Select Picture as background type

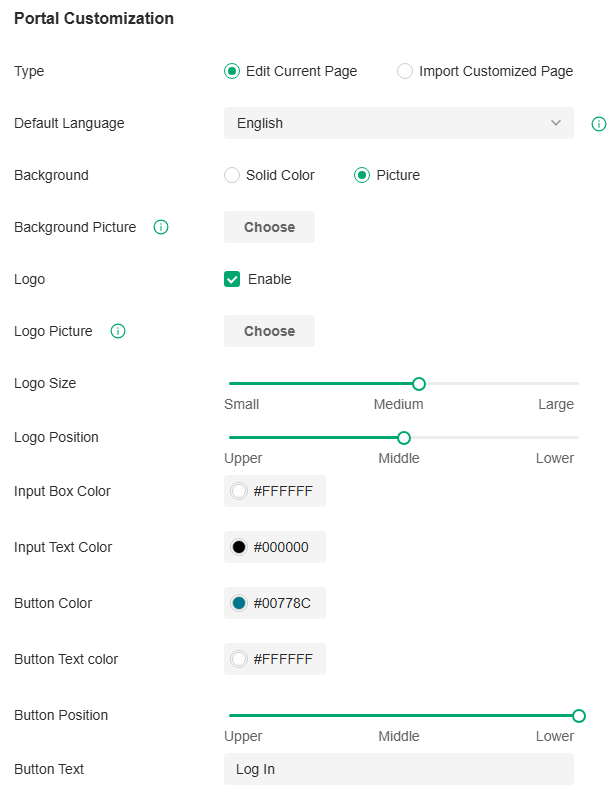362,175
